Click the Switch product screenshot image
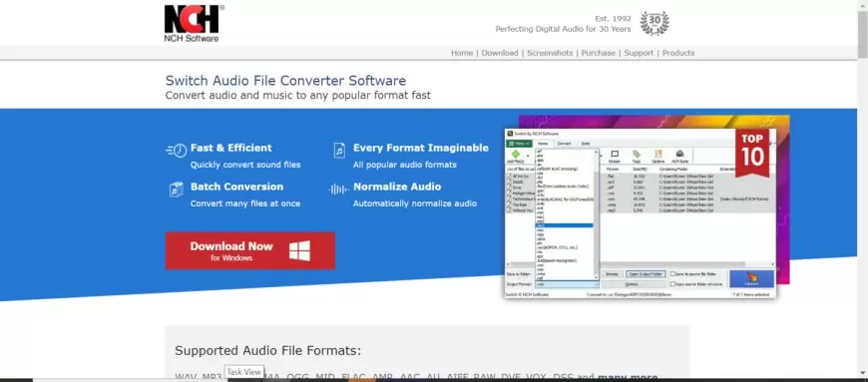Screen dimensions: 868x382 [x=647, y=207]
